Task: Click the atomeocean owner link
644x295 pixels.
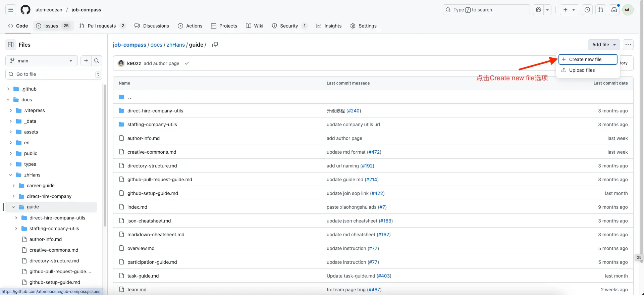Action: tap(49, 10)
